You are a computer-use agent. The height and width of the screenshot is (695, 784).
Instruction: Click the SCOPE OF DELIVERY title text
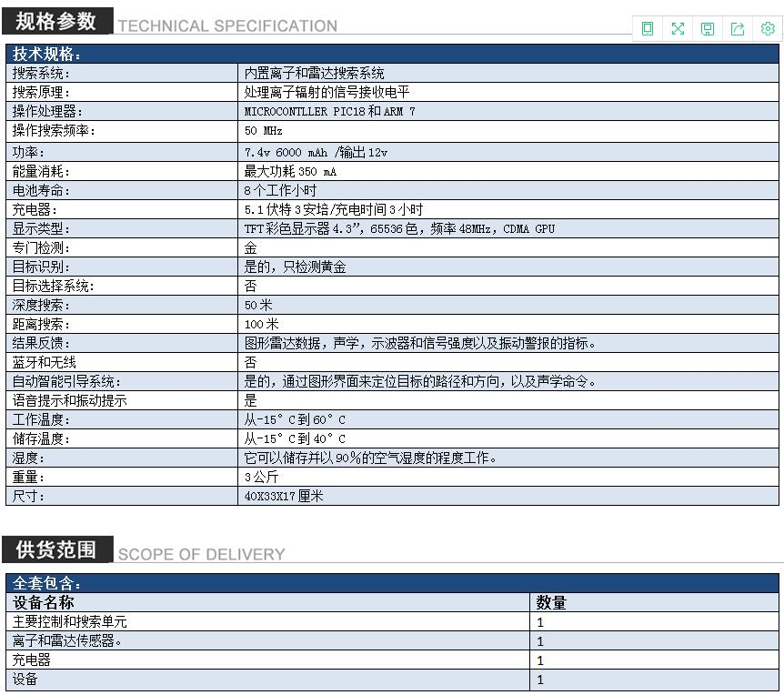click(x=201, y=555)
